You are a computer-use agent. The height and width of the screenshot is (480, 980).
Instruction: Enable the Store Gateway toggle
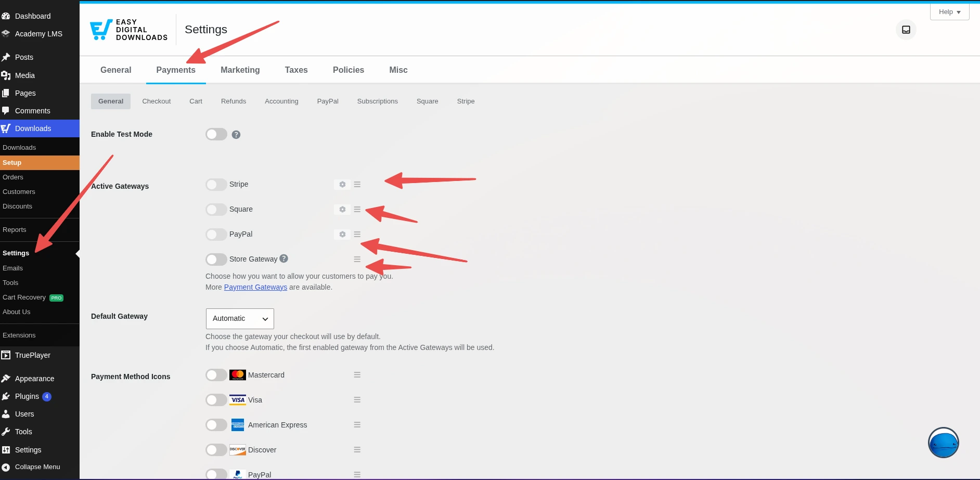(216, 259)
